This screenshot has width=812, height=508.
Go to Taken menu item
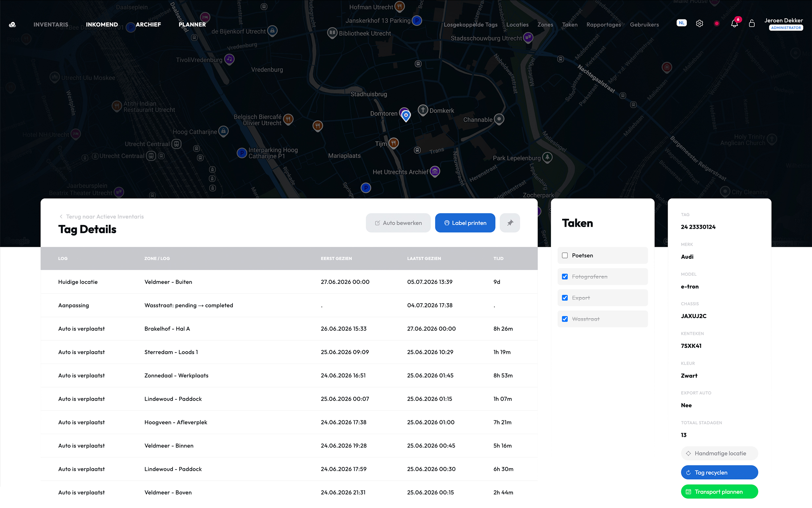[x=570, y=25]
